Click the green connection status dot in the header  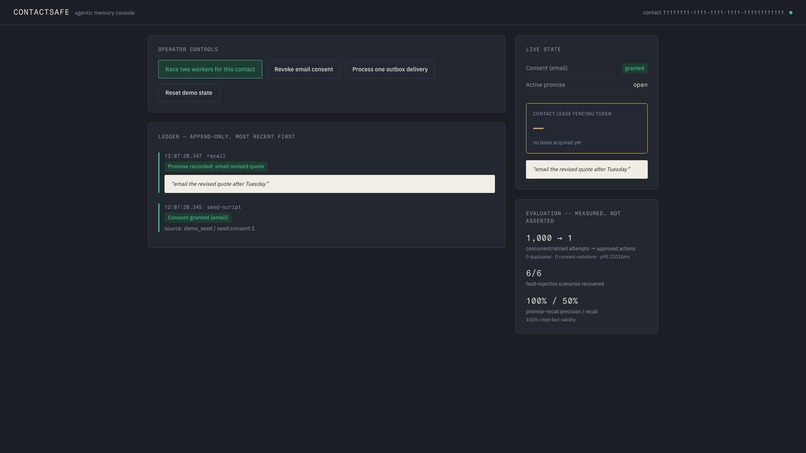coord(791,12)
